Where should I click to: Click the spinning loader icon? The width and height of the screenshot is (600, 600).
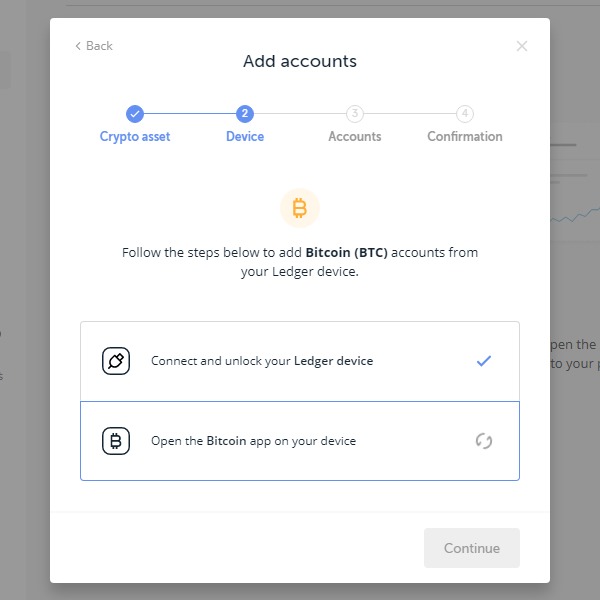[484, 441]
